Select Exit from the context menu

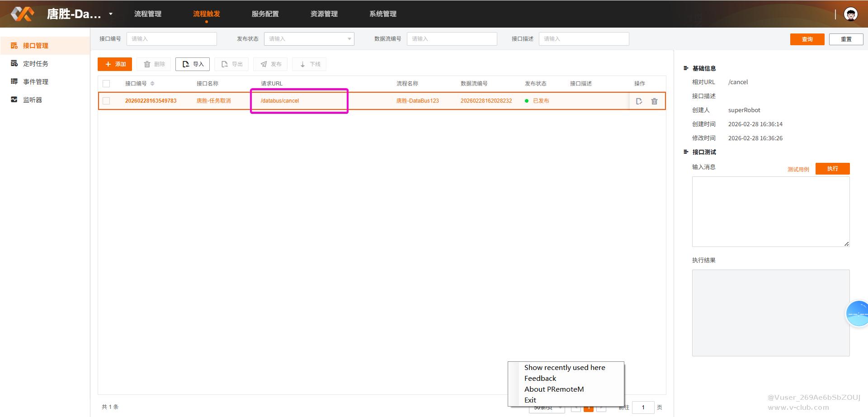[x=530, y=400]
